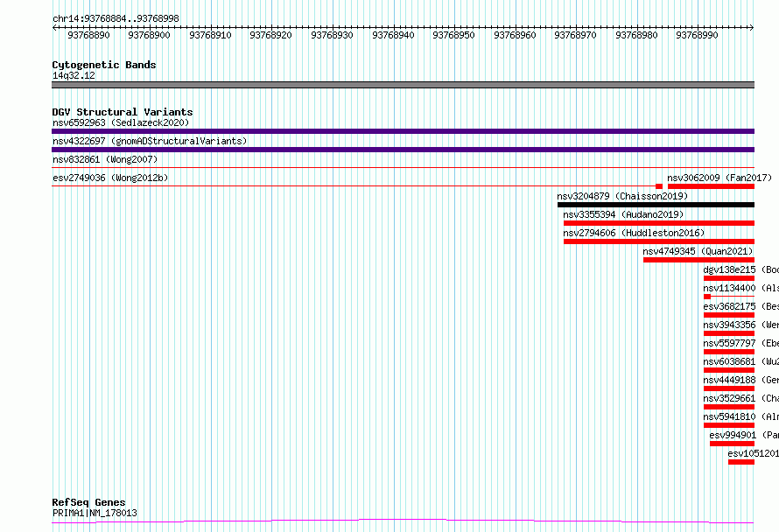
Task: Click ruler position 93768900
Action: pyautogui.click(x=149, y=35)
